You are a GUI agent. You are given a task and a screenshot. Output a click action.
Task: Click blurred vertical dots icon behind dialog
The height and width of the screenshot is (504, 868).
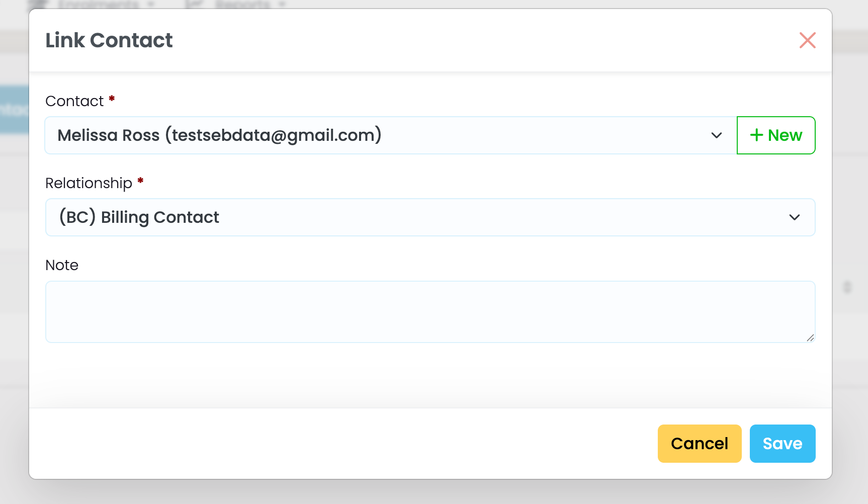847,287
